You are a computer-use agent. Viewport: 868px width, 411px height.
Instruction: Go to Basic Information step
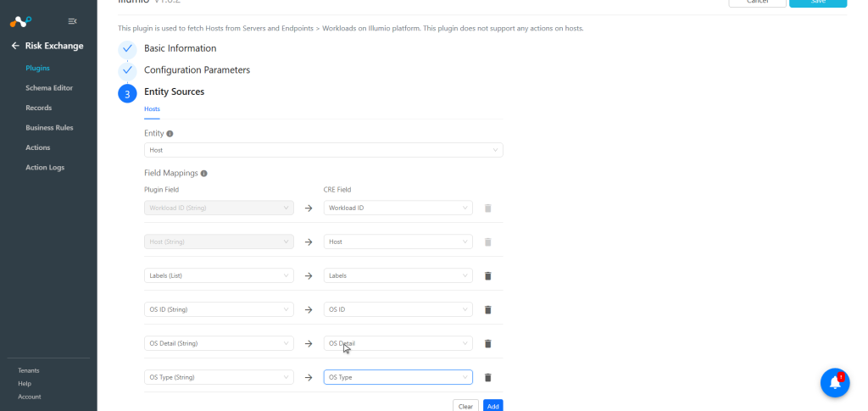click(x=180, y=48)
